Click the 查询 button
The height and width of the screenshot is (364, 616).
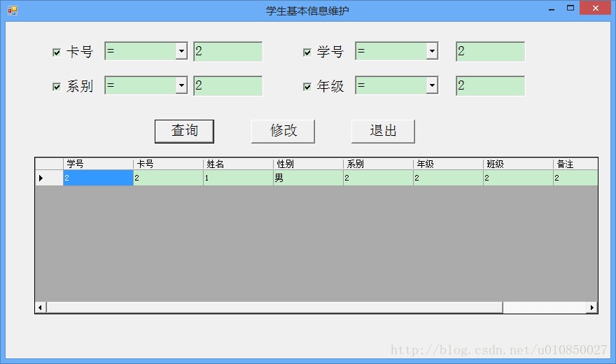184,131
